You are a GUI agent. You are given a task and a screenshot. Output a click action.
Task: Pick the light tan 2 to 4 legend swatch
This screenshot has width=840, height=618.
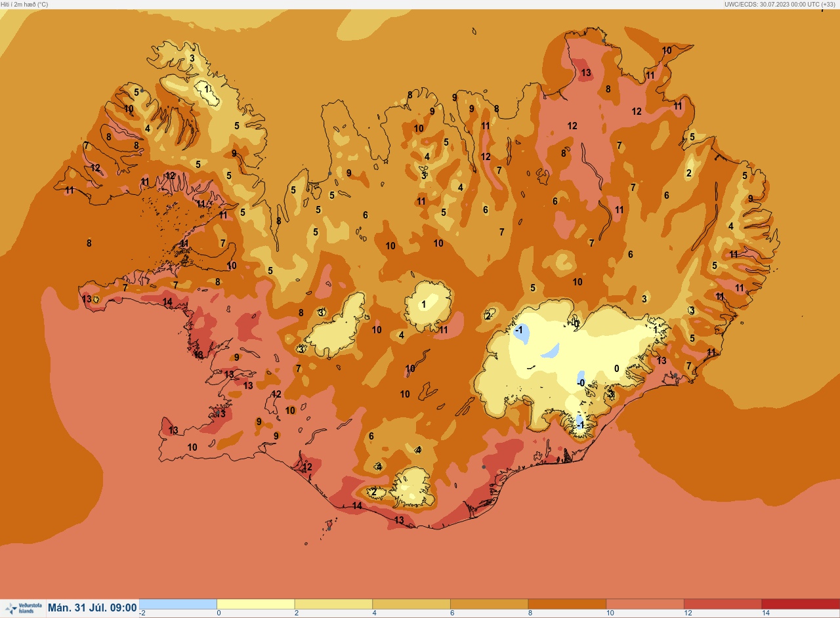[x=333, y=604]
